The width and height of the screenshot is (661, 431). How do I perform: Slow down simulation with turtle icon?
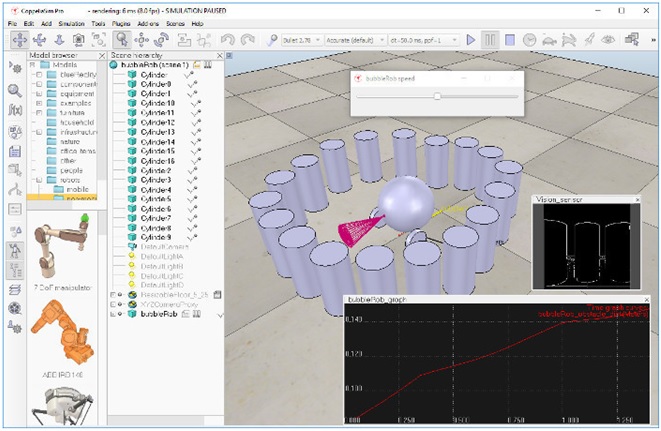[549, 40]
